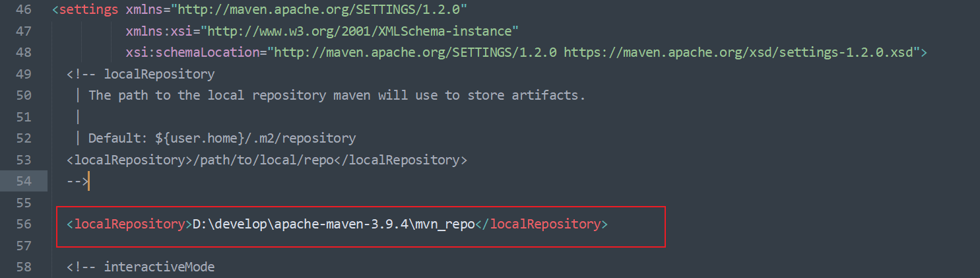Click the /path/to/local/repo placeholder text
Screen dimensions: 980x278
[266, 160]
